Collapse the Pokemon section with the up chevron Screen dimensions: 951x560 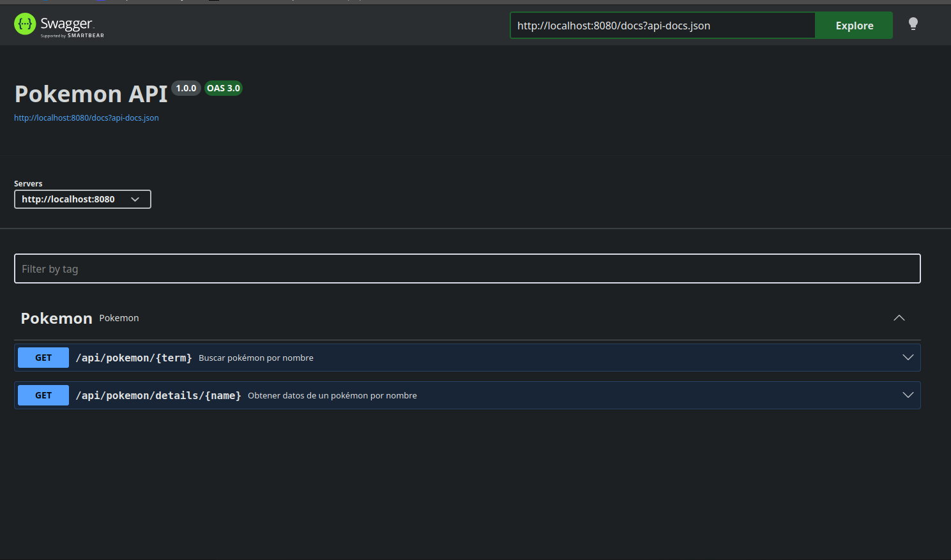pos(899,318)
